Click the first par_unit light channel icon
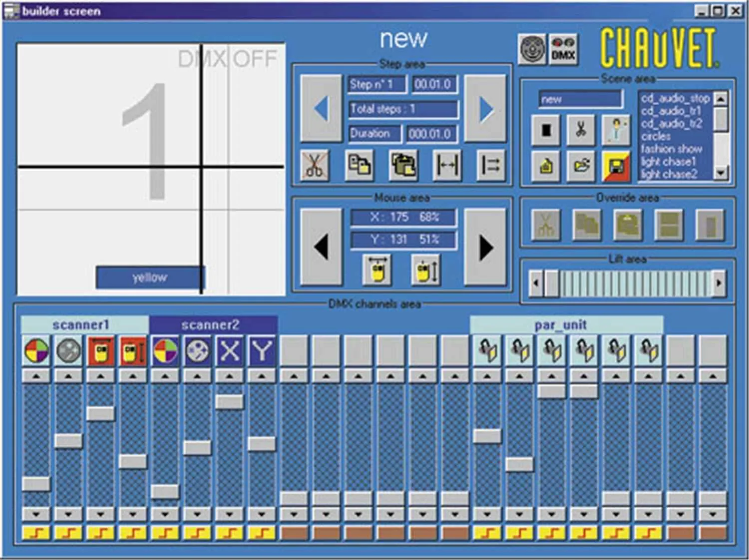749x560 pixels. pos(487,350)
